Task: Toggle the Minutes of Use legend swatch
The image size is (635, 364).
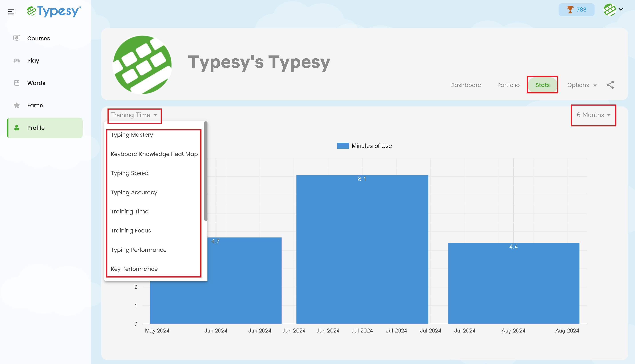Action: click(343, 146)
